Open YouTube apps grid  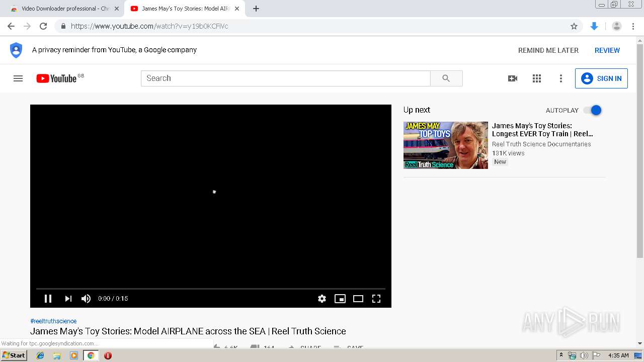pos(537,78)
